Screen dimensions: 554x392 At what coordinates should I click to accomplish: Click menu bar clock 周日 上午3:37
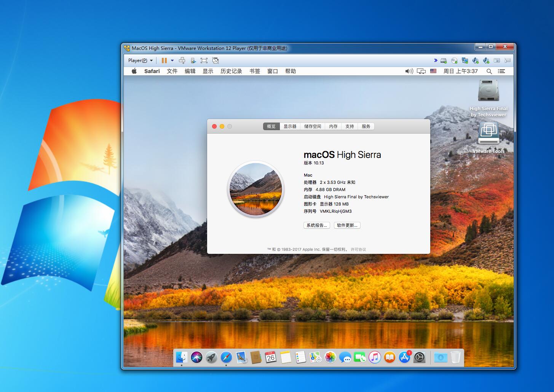[460, 71]
